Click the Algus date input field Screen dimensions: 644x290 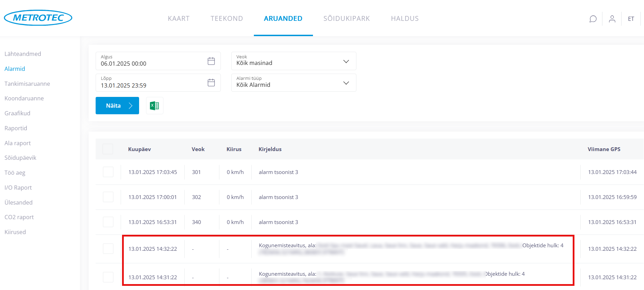tap(158, 61)
